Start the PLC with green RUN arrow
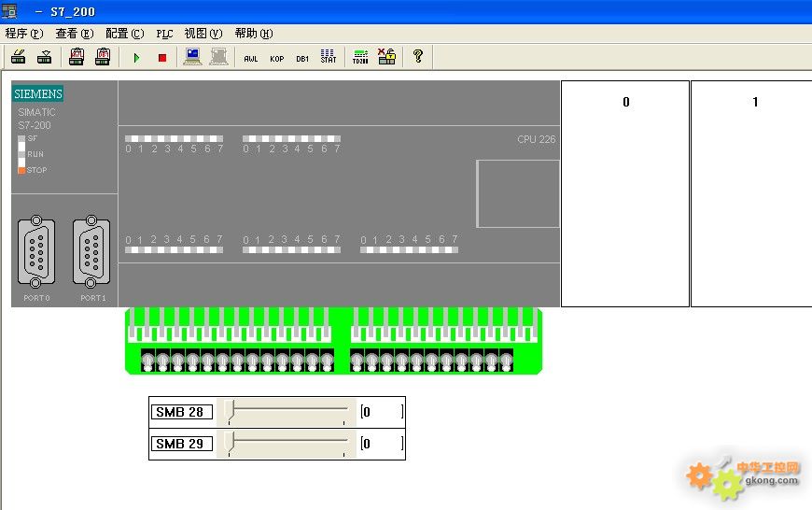 coord(136,58)
